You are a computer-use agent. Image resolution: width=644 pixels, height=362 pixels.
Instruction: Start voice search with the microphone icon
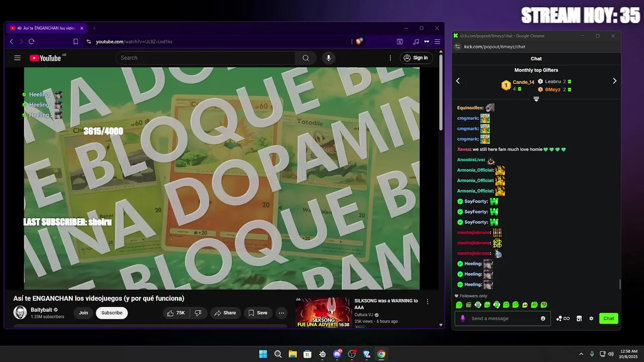329,58
